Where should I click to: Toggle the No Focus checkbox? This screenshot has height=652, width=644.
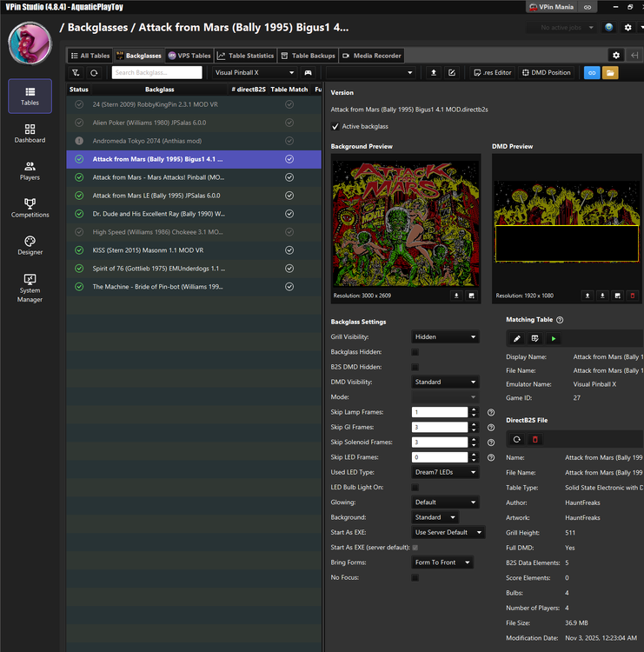415,577
